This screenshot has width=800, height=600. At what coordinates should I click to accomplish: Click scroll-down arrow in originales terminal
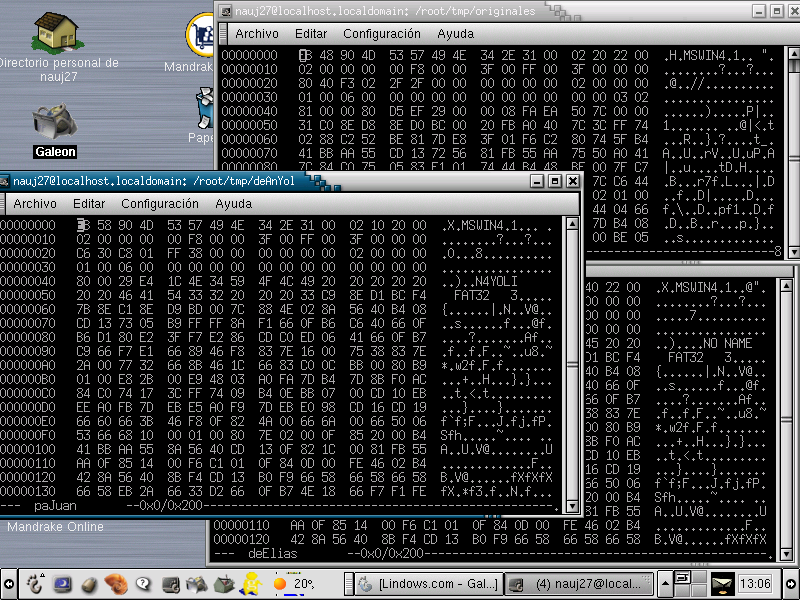coord(794,252)
